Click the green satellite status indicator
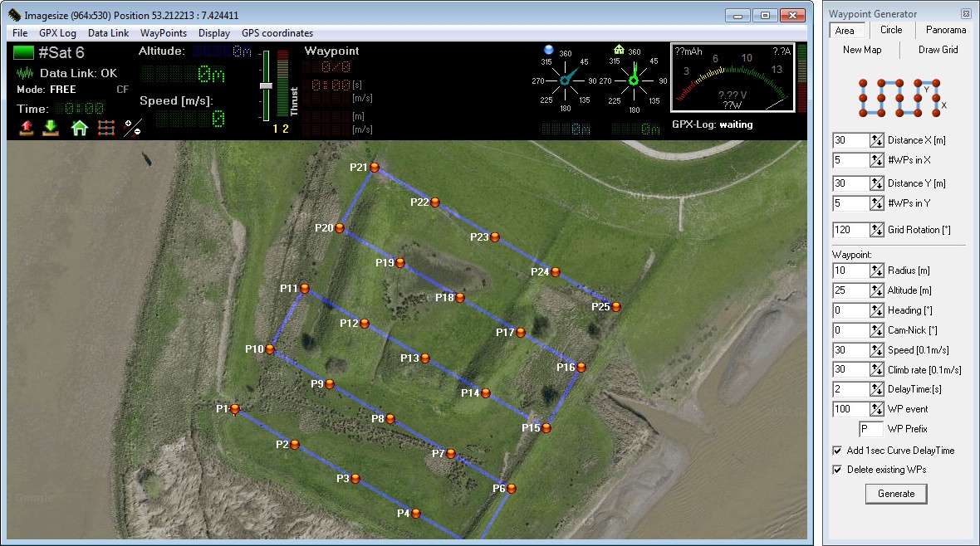Screen dimensions: 980x546 point(24,53)
